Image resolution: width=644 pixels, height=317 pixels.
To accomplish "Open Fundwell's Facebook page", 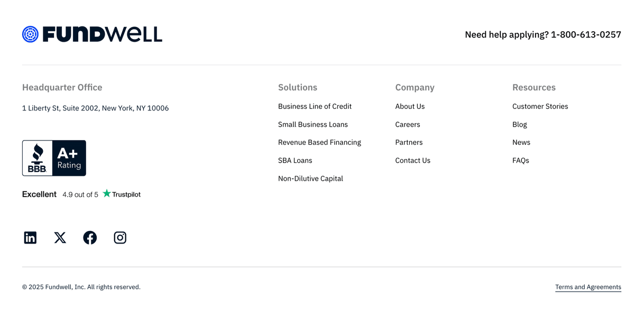I will (x=90, y=237).
